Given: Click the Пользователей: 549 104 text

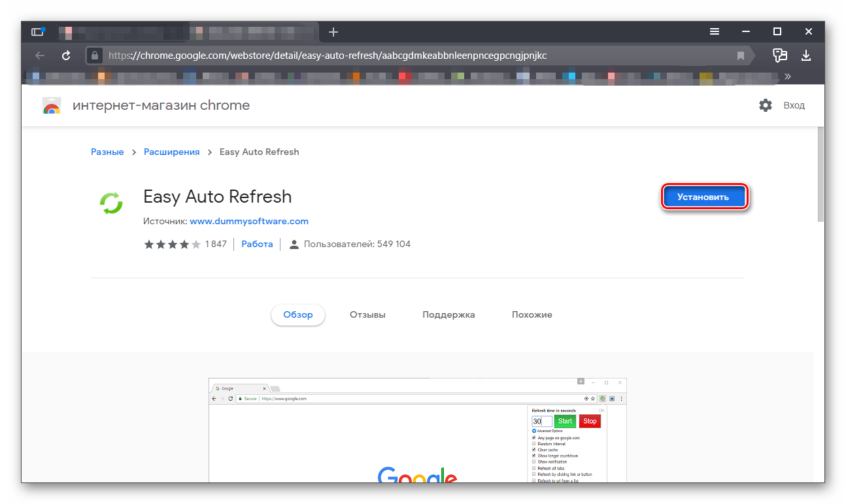Looking at the screenshot, I should [358, 244].
